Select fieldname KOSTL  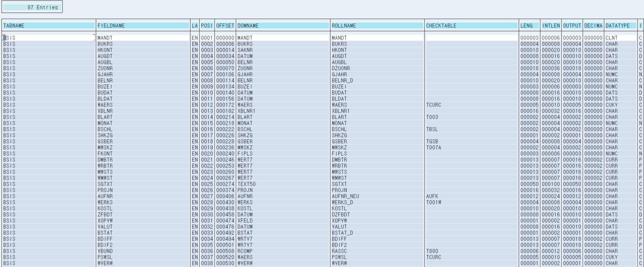click(105, 208)
